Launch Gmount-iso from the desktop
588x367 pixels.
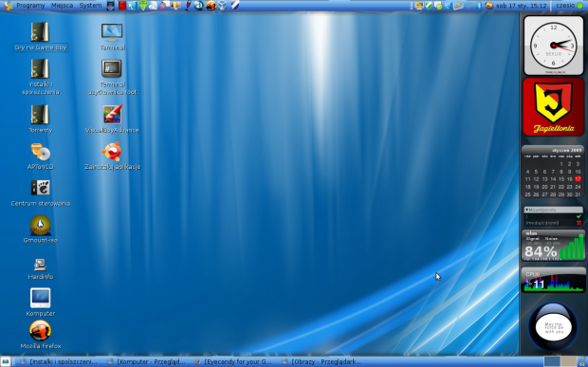pos(40,229)
